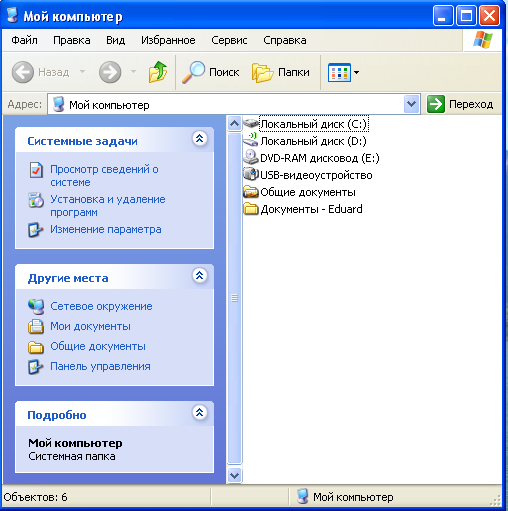The image size is (508, 511).
Task: Click the Windows flag logo throbber
Action: 483,40
